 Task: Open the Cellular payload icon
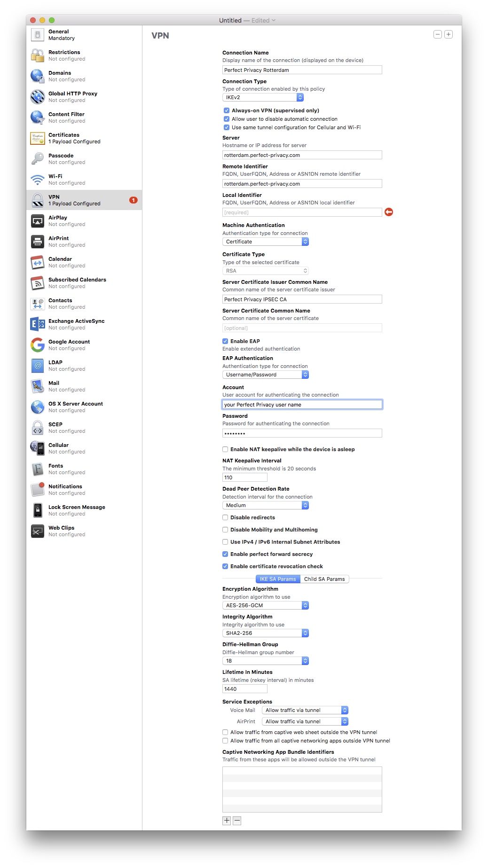[38, 448]
